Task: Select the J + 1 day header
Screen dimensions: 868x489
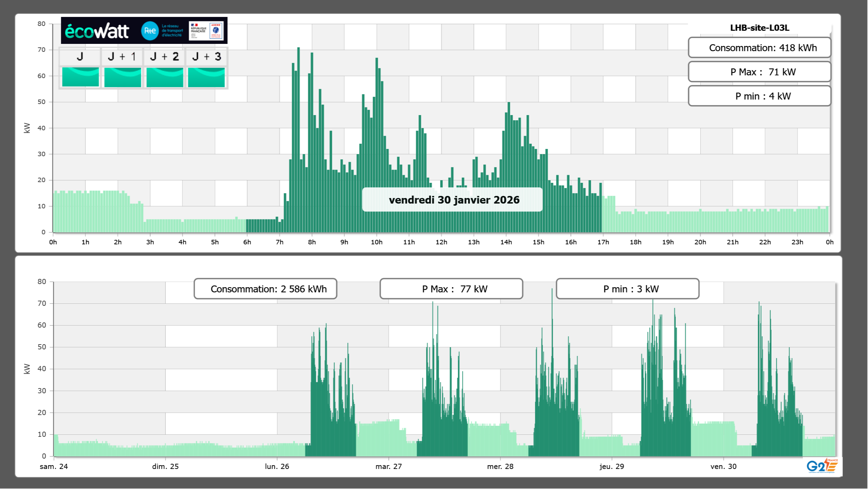Action: [x=122, y=57]
